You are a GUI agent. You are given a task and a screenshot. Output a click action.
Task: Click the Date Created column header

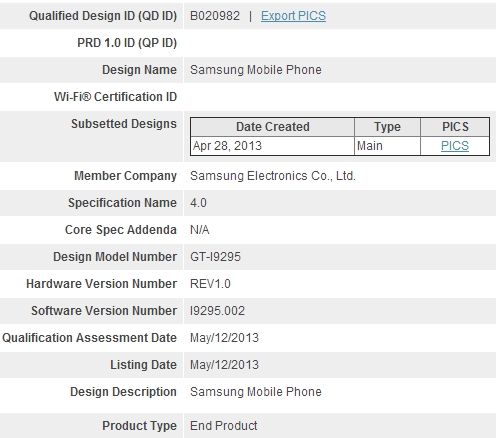[x=272, y=127]
